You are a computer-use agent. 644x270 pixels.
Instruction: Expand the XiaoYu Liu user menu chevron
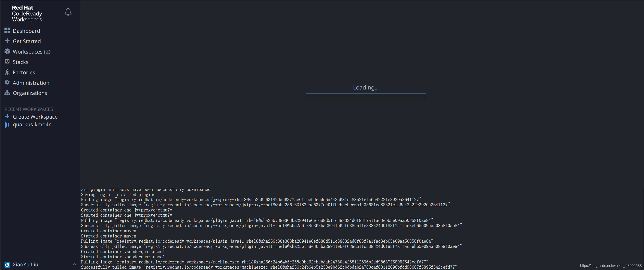coord(74,265)
